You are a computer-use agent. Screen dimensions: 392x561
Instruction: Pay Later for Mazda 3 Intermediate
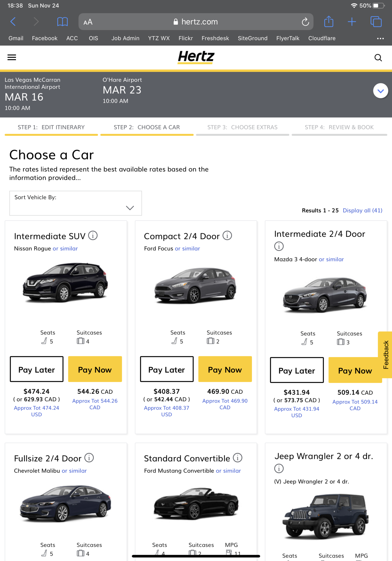point(297,370)
